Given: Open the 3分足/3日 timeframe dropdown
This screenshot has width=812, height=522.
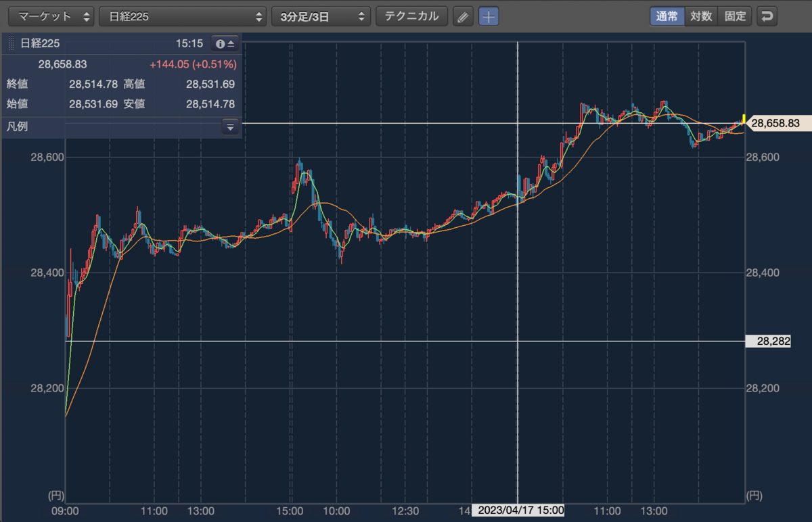Looking at the screenshot, I should click(x=321, y=16).
